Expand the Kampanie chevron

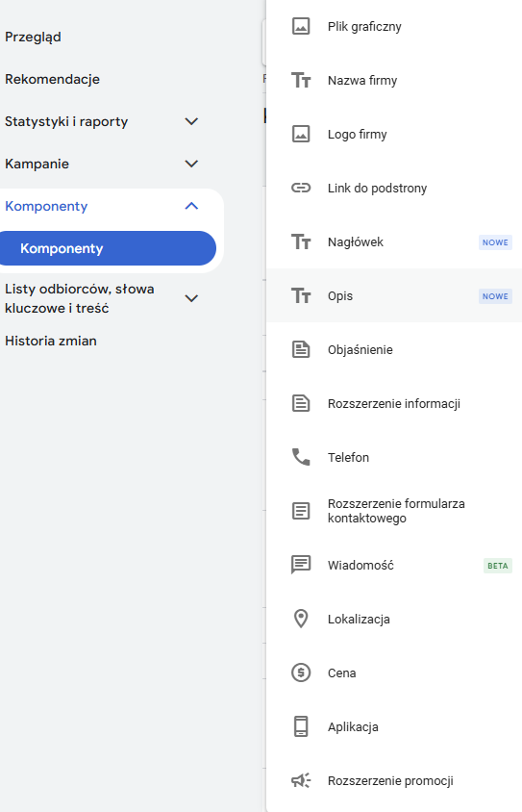pyautogui.click(x=191, y=165)
